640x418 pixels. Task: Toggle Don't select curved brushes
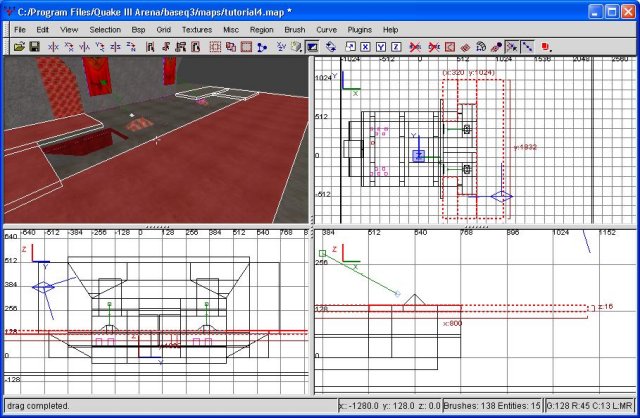point(434,47)
